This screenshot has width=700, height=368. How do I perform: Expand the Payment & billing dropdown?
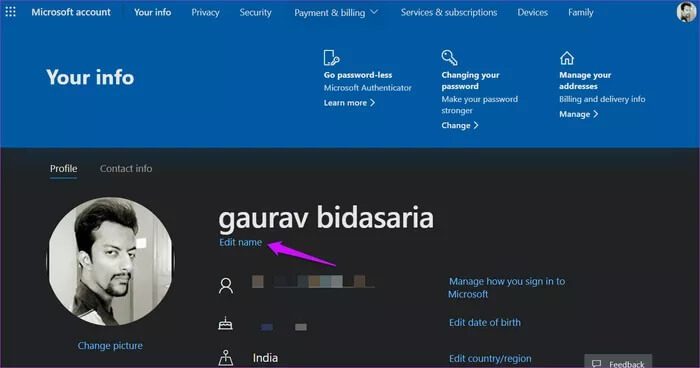tap(336, 13)
